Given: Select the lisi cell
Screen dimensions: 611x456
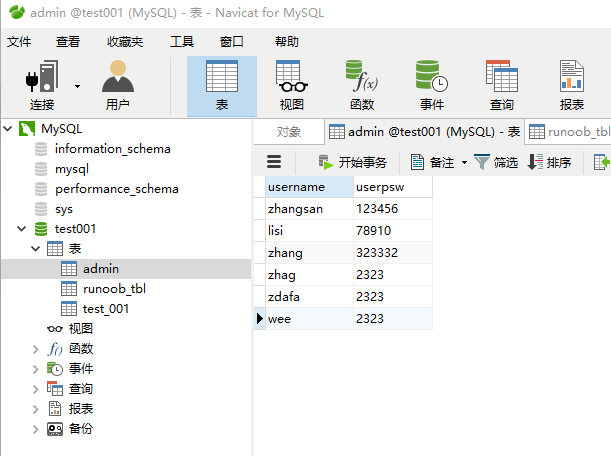Looking at the screenshot, I should coord(310,231).
